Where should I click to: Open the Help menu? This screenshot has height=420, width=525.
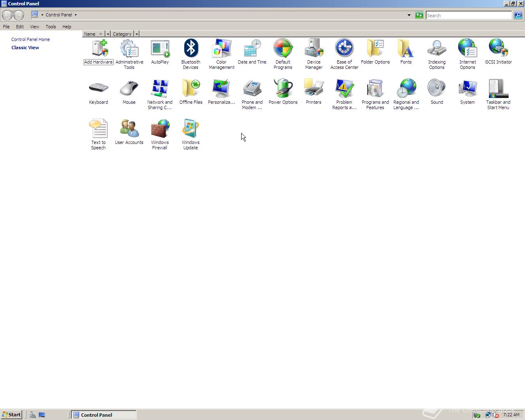66,27
